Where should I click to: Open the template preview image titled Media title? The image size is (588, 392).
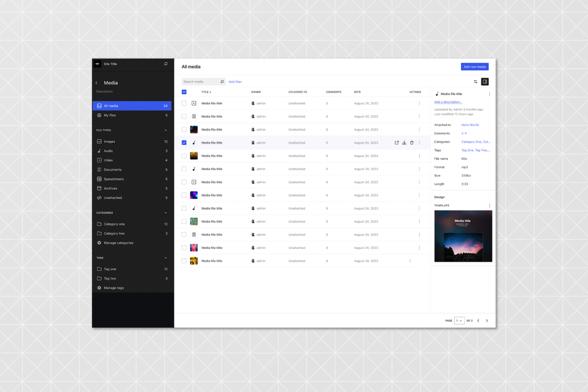(x=463, y=236)
